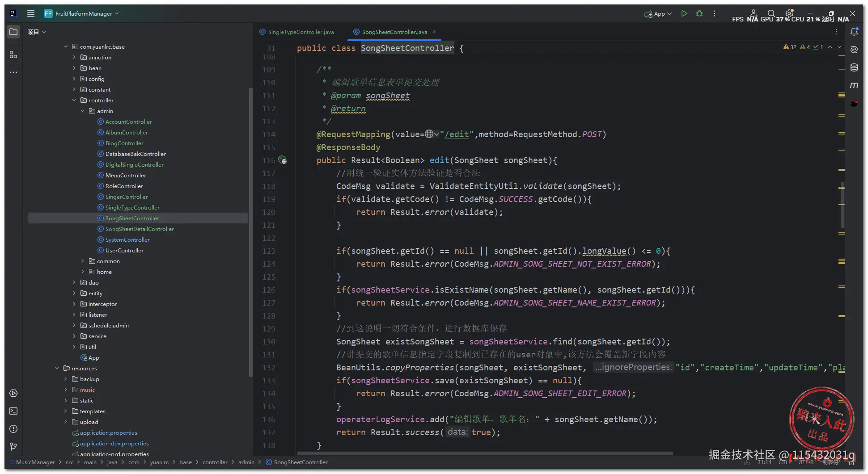Open the App run configuration dropdown

pyautogui.click(x=658, y=14)
